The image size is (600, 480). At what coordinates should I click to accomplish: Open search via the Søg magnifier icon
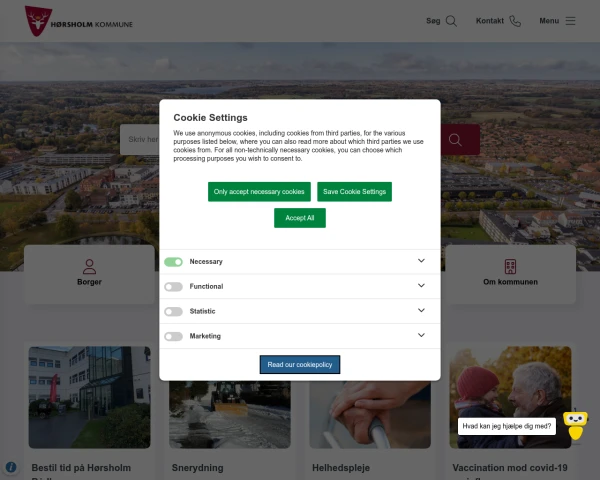[452, 21]
